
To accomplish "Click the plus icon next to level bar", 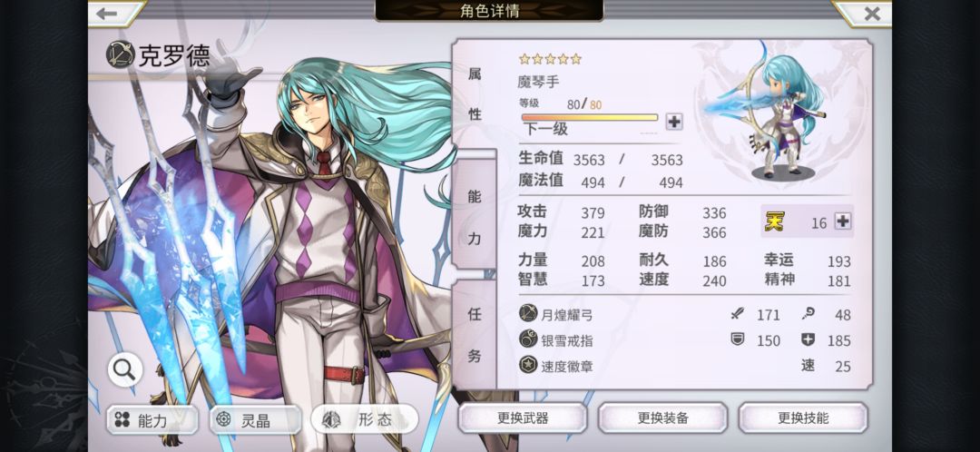I will coord(673,122).
